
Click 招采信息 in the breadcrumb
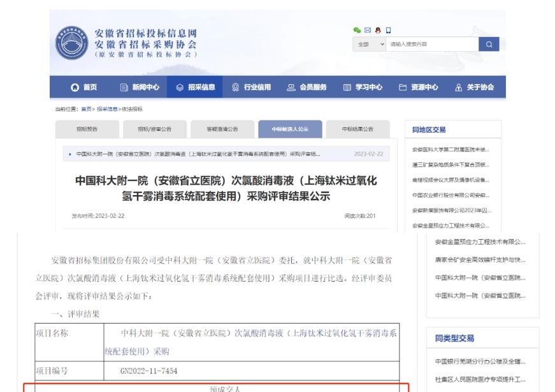point(107,109)
